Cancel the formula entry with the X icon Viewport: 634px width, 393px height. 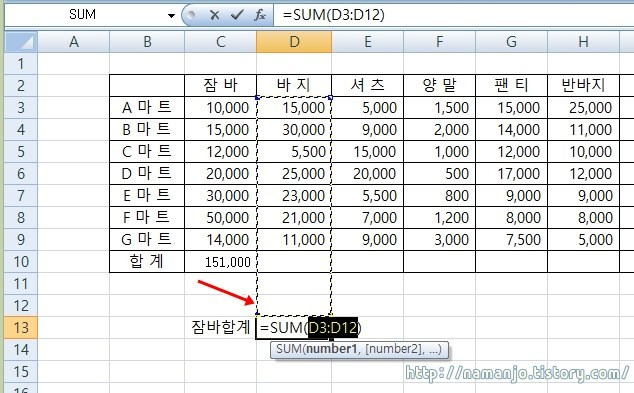215,15
